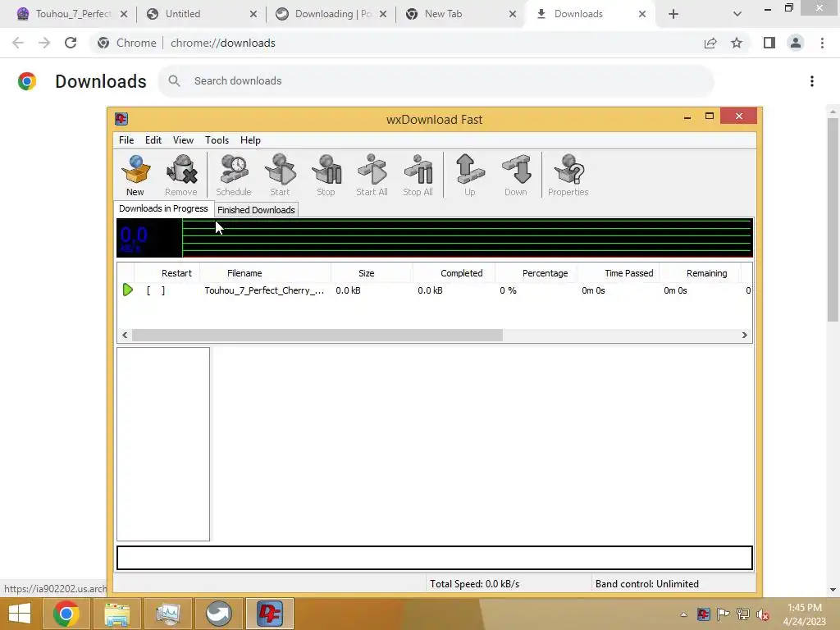840x630 pixels.
Task: Open a new Chrome tab with plus button
Action: click(x=673, y=14)
